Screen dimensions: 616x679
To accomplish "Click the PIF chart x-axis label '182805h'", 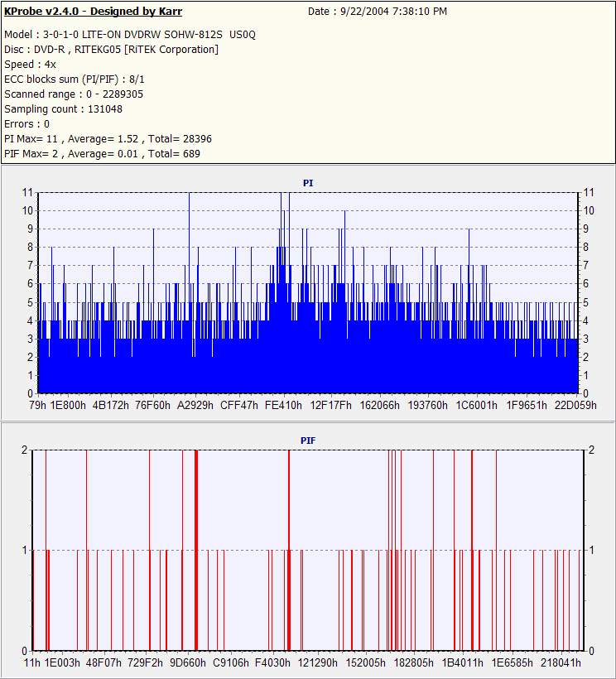I will [413, 663].
